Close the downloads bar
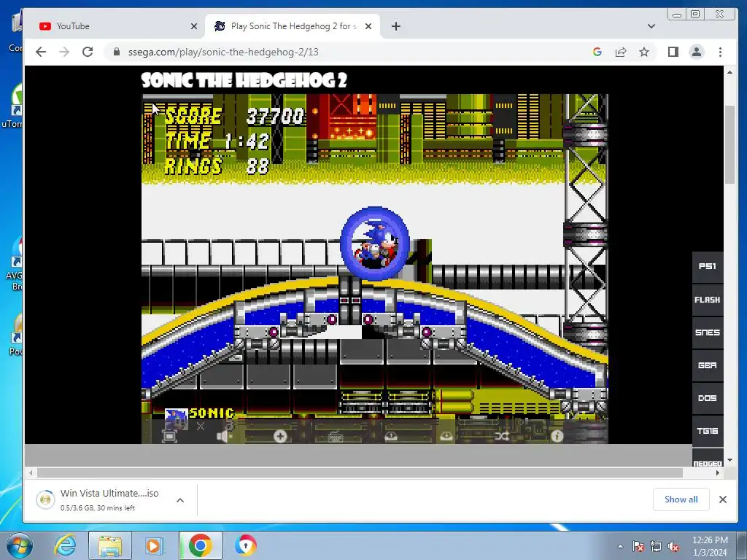Image resolution: width=747 pixels, height=560 pixels. [x=723, y=499]
